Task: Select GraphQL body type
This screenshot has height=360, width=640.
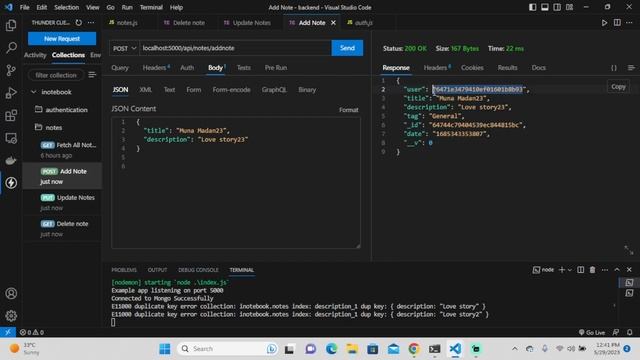Action: (x=274, y=90)
